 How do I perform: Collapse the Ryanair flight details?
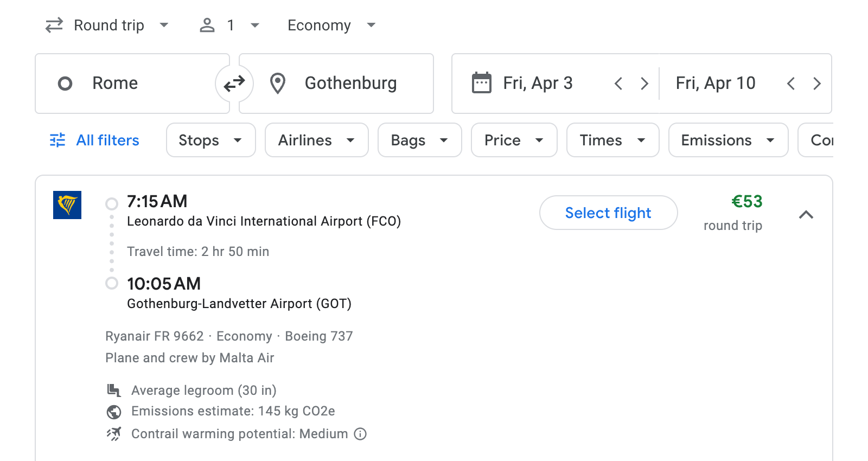click(807, 215)
